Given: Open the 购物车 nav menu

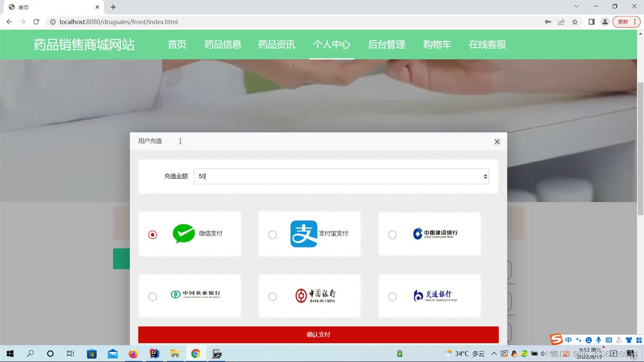Looking at the screenshot, I should pyautogui.click(x=437, y=44).
